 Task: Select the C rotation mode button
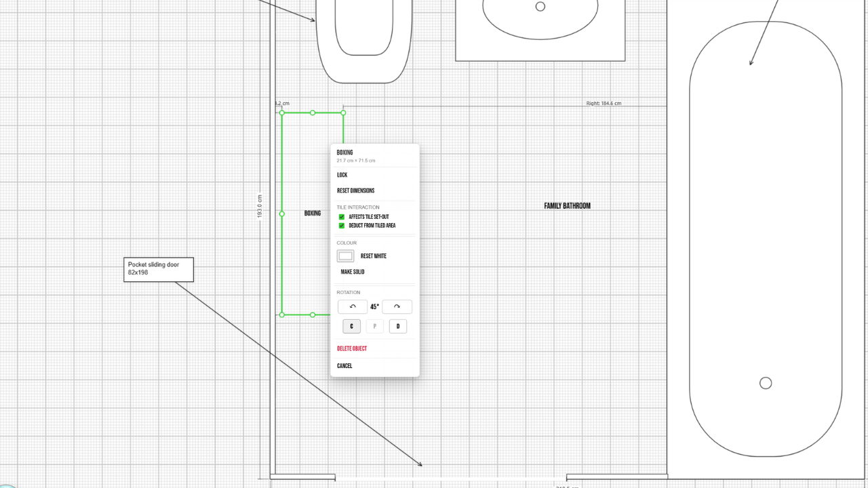click(x=351, y=327)
